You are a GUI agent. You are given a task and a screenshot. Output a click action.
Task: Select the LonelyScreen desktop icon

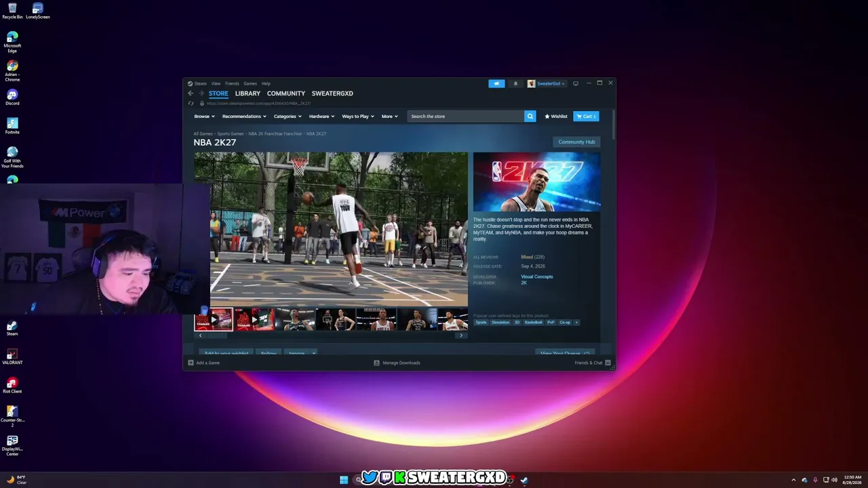tap(38, 11)
